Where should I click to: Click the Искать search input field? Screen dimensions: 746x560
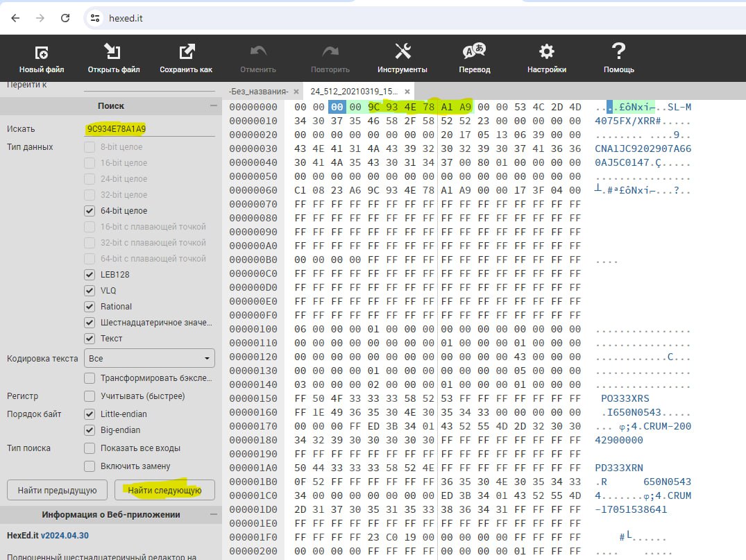pyautogui.click(x=149, y=129)
